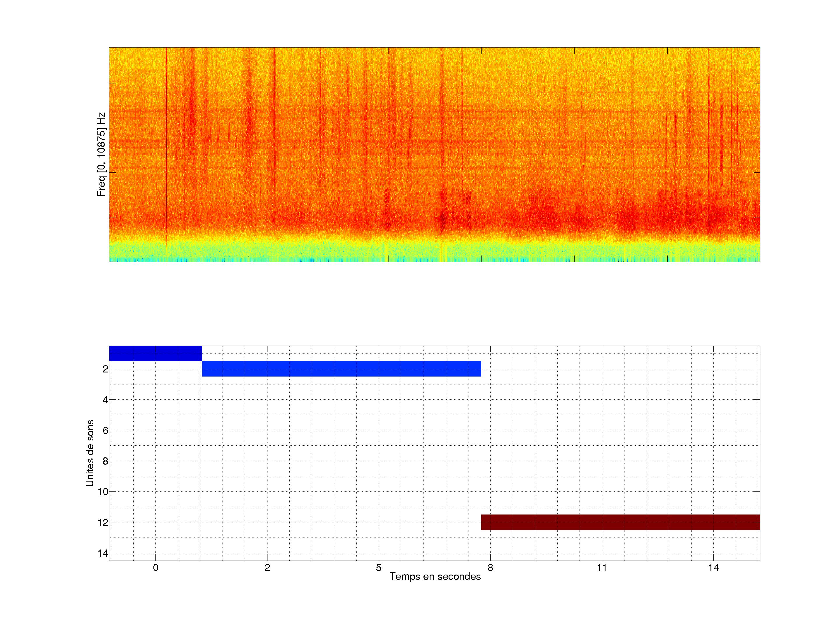Click the y-axis tick label '8'

click(x=105, y=461)
